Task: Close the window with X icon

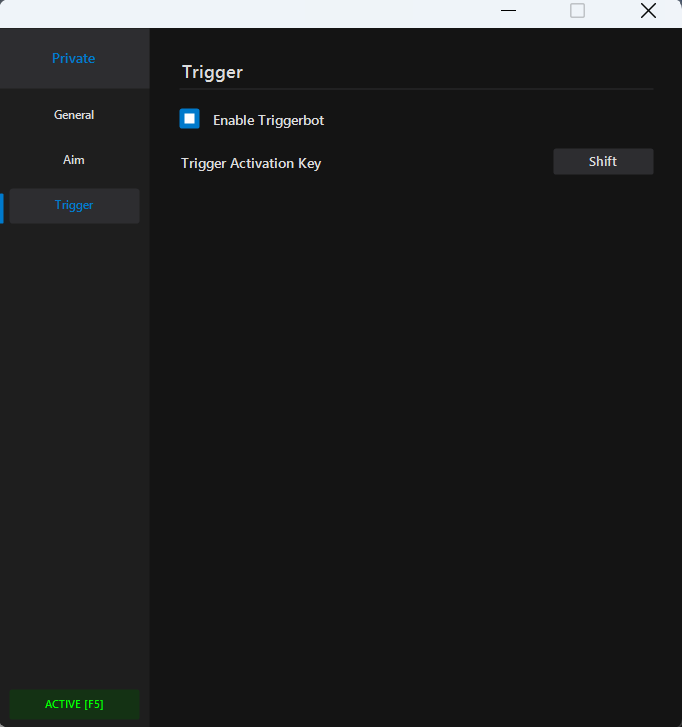Action: [x=648, y=11]
